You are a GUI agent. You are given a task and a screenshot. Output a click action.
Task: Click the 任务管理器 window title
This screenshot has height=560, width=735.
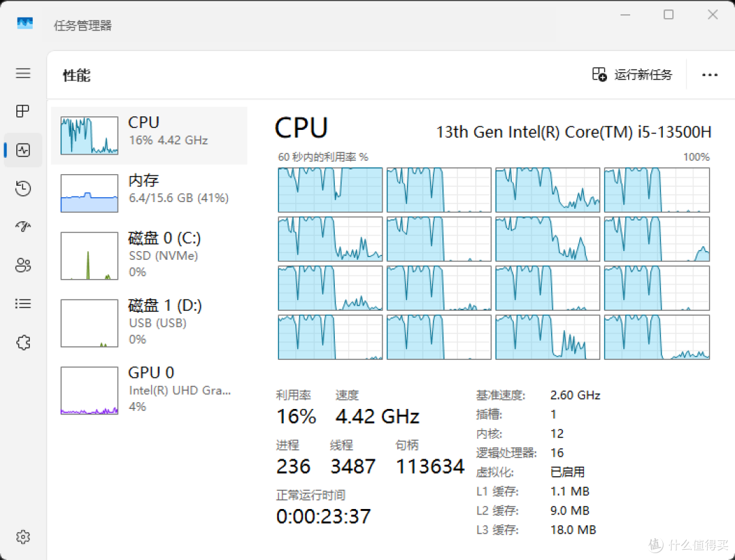(x=83, y=25)
